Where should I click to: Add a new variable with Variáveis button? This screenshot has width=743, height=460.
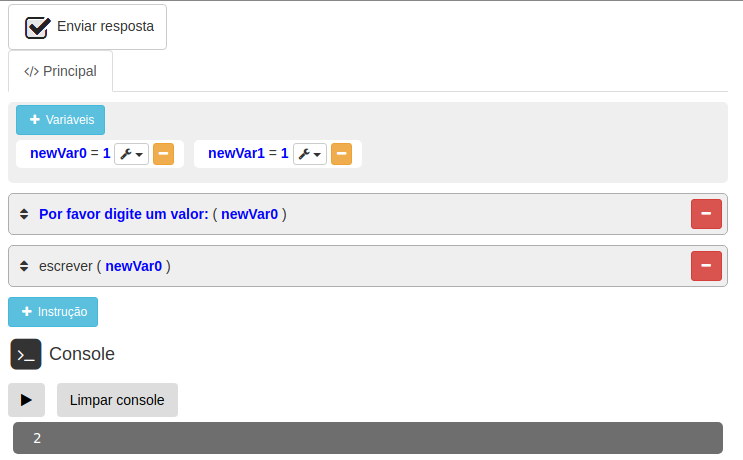[60, 120]
